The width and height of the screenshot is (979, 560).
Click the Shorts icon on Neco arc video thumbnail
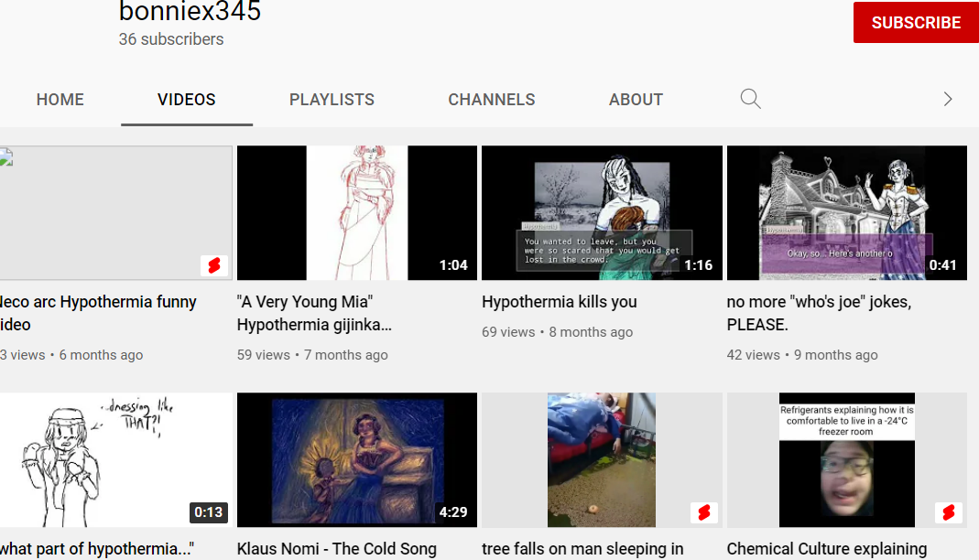click(214, 265)
